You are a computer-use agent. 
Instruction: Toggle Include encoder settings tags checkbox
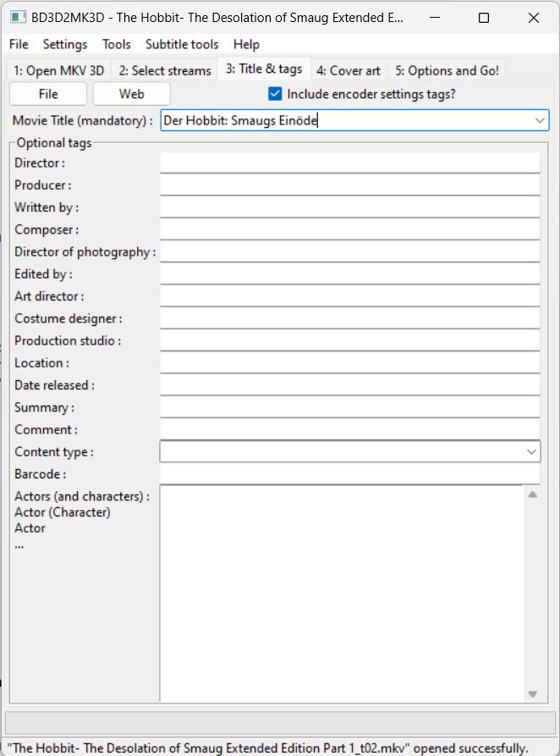(275, 94)
